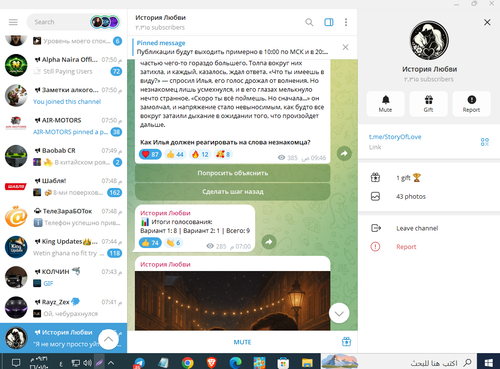Image resolution: width=500 pixels, height=369 pixels.
Task: Select История Любви chat in list
Action: click(x=63, y=338)
